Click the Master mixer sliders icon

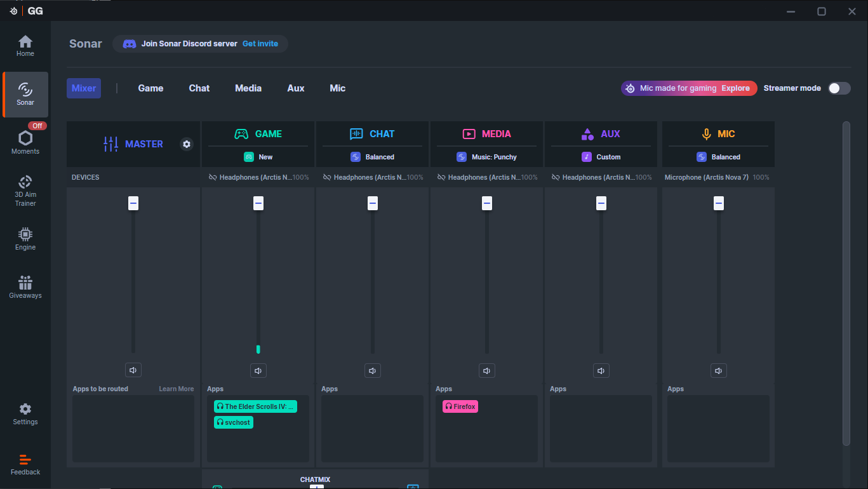111,144
